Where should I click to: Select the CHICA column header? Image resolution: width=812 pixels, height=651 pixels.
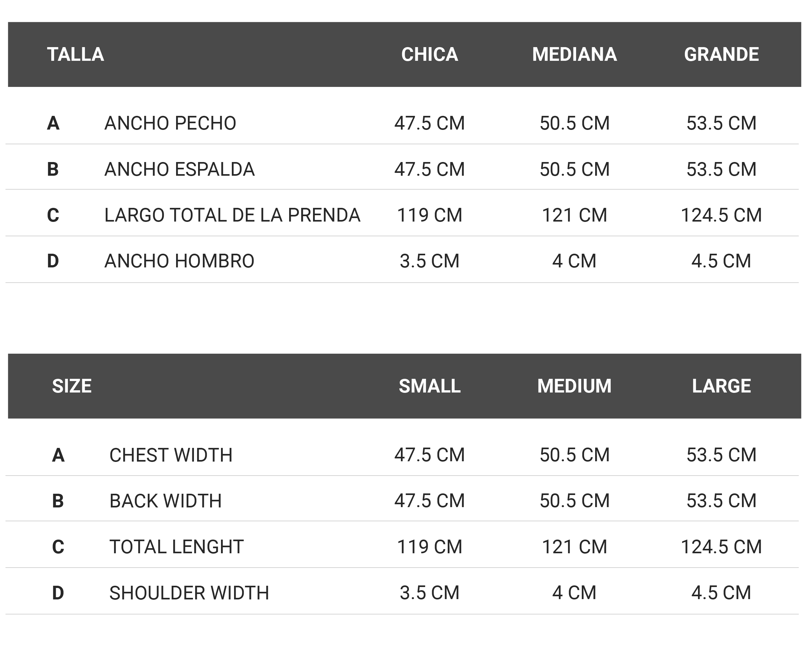(430, 55)
